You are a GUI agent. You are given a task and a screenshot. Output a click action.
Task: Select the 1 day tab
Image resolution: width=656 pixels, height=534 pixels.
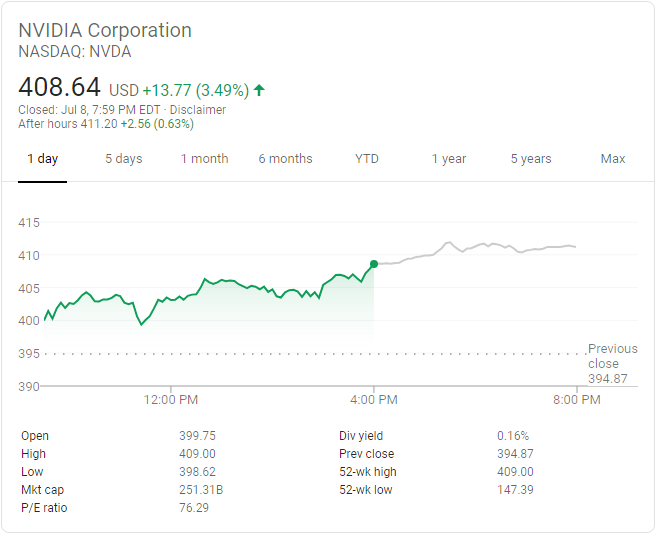[x=42, y=159]
